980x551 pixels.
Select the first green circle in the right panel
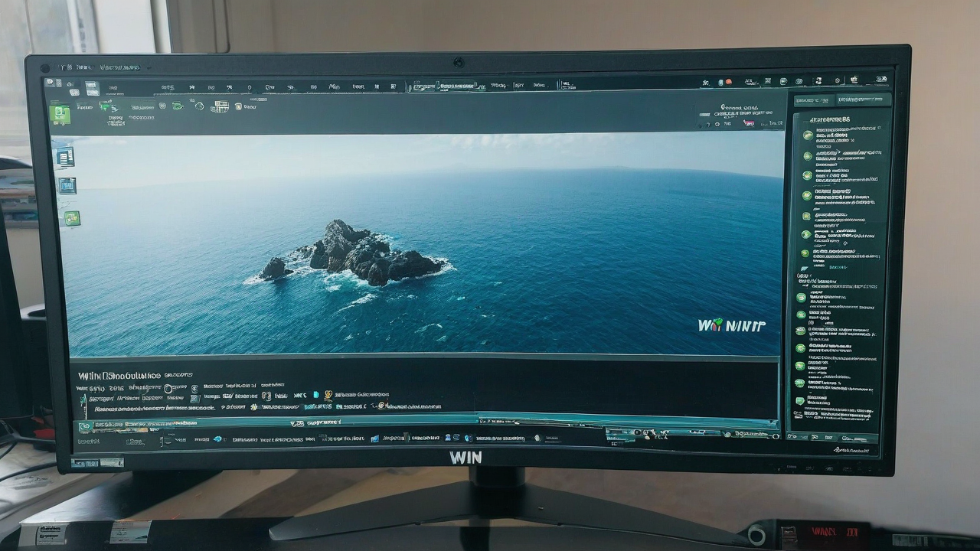point(808,135)
